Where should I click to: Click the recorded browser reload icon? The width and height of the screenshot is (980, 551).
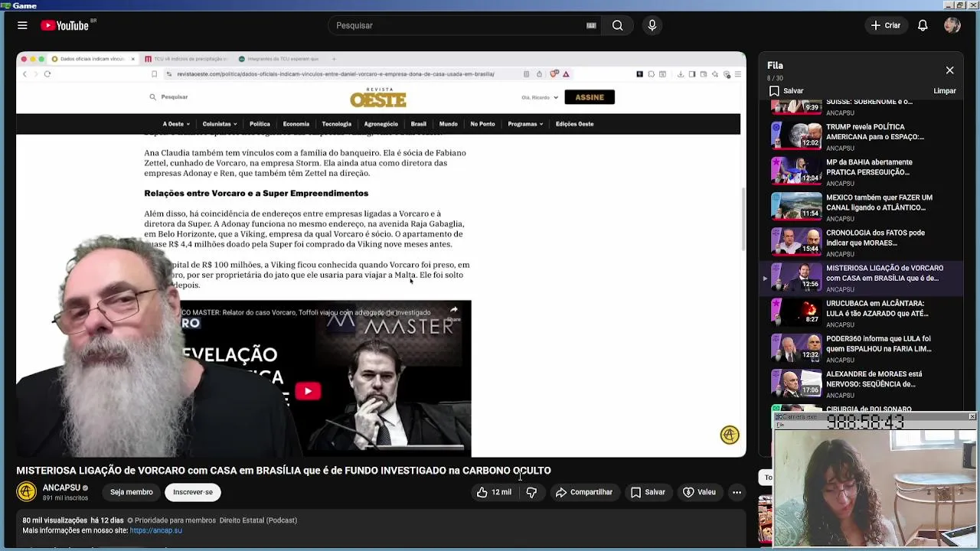(x=47, y=74)
